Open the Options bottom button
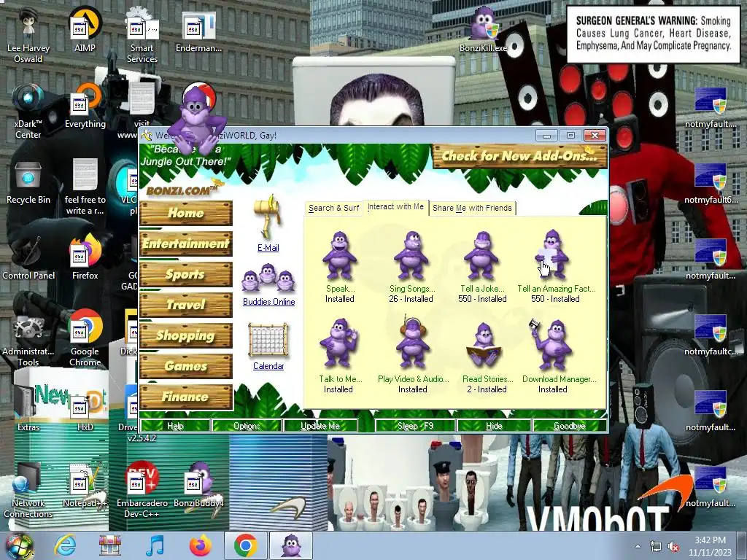This screenshot has width=747, height=560. (x=247, y=426)
